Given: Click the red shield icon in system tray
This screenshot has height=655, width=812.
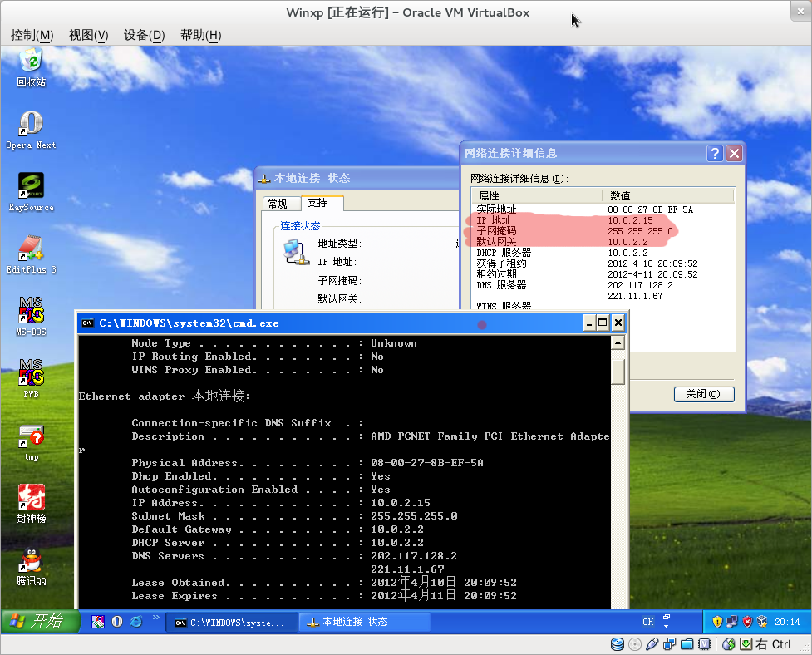Looking at the screenshot, I should click(747, 622).
